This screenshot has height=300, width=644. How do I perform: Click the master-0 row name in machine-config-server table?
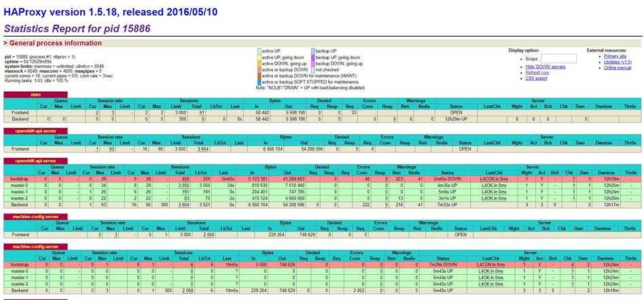20,271
